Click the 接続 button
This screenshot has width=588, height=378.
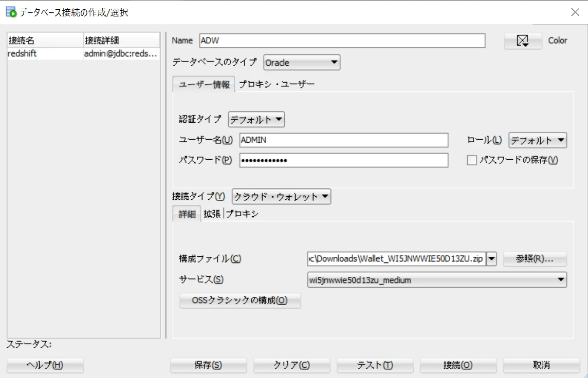click(x=458, y=365)
